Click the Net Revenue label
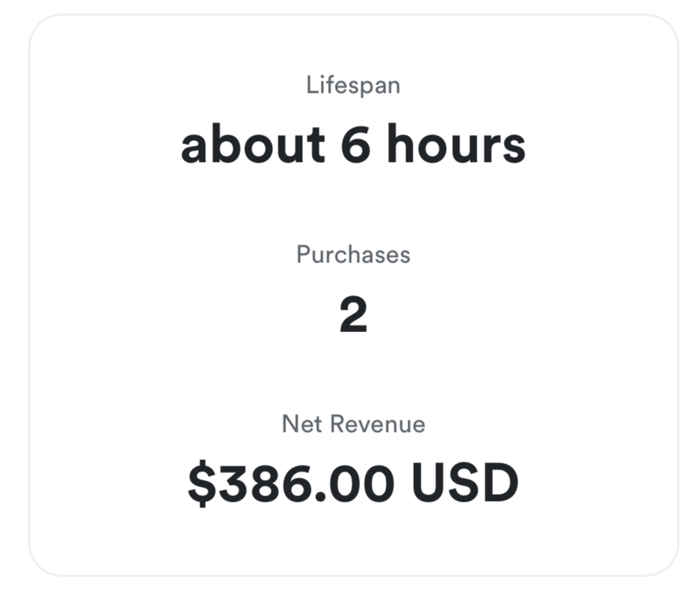This screenshot has width=700, height=598. click(353, 424)
